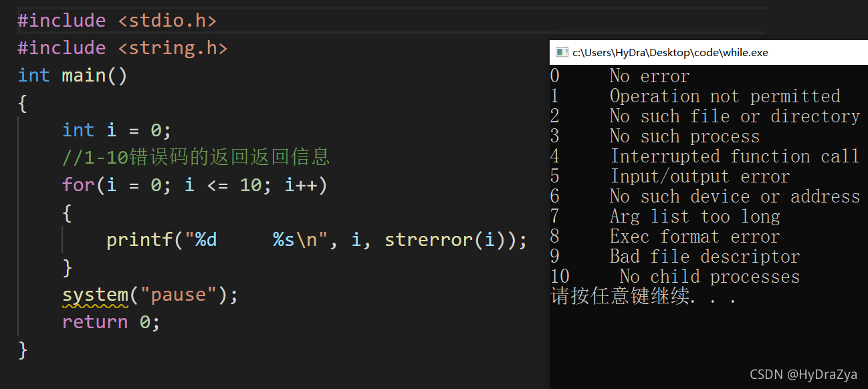868x389 pixels.
Task: Click the 'int i = 0;' declaration
Action: tap(116, 130)
